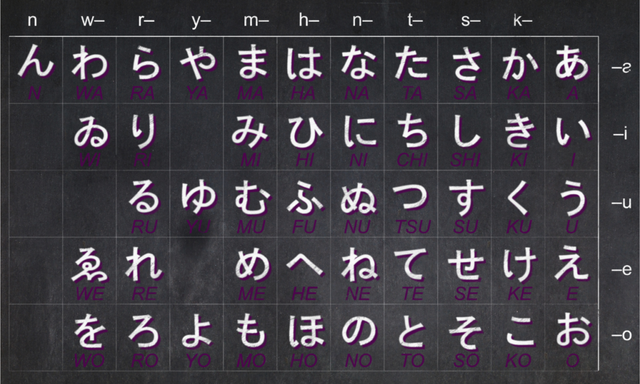Select the ゐ (WI) hiragana cell
Viewport: 640px width, 384px height.
(x=90, y=137)
